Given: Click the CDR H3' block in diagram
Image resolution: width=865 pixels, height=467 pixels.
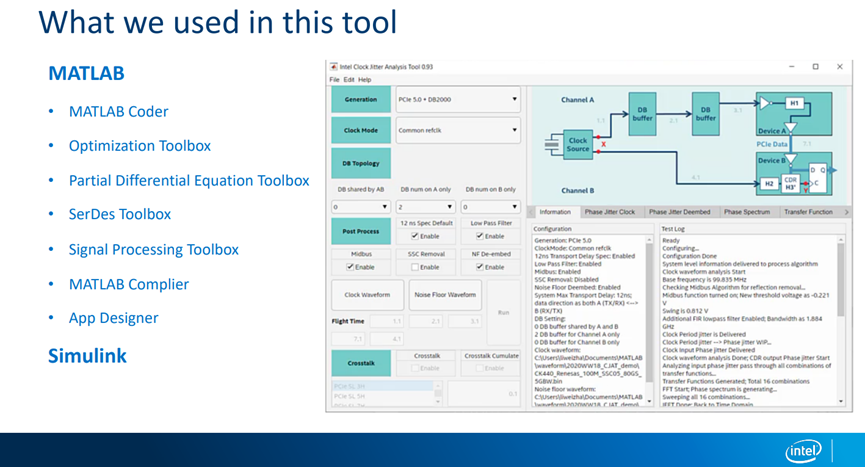Looking at the screenshot, I should point(790,184).
